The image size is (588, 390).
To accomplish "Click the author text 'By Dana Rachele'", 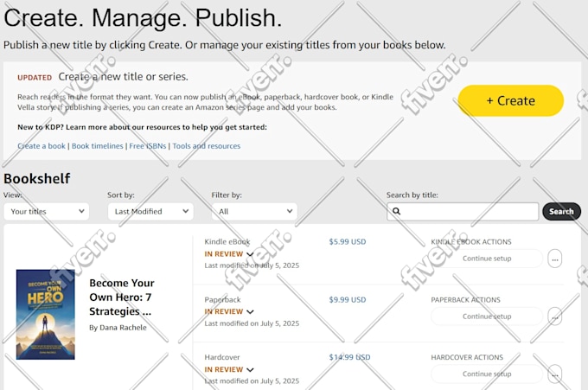I will coord(118,328).
